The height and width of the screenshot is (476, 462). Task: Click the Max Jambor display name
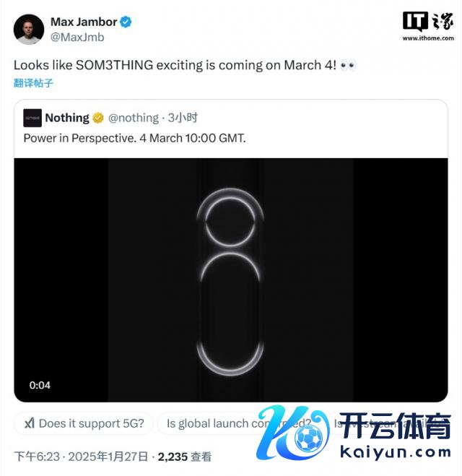pyautogui.click(x=84, y=22)
